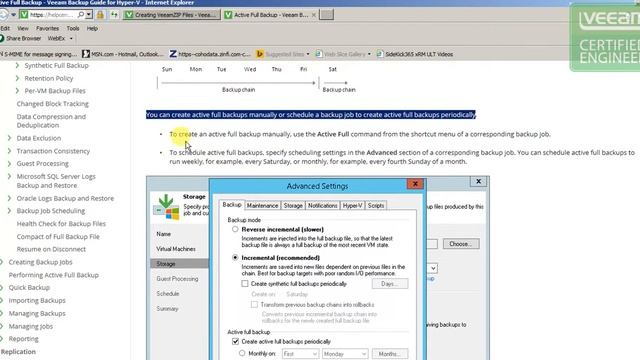Open the recent pages arrow beside Back
640x360 pixels.
point(13,15)
